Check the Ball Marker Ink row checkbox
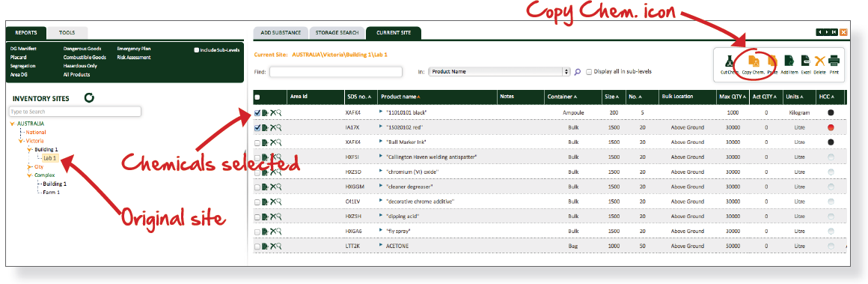This screenshot has width=868, height=284. coord(257,142)
